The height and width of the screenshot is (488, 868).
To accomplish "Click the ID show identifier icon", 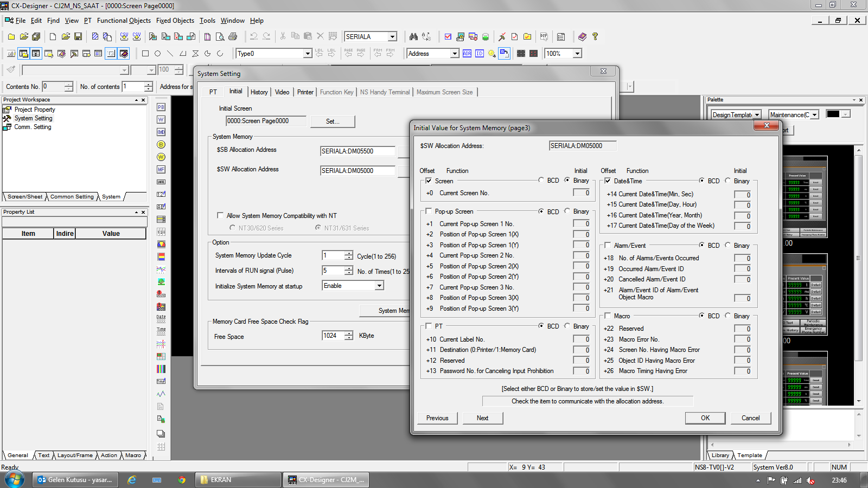I will [x=480, y=53].
